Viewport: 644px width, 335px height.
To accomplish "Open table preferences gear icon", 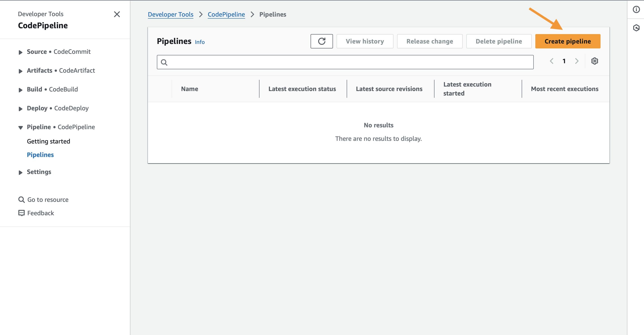I will (594, 61).
